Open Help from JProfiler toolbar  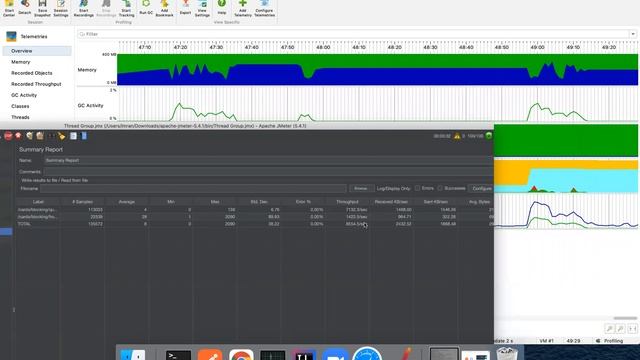[222, 7]
